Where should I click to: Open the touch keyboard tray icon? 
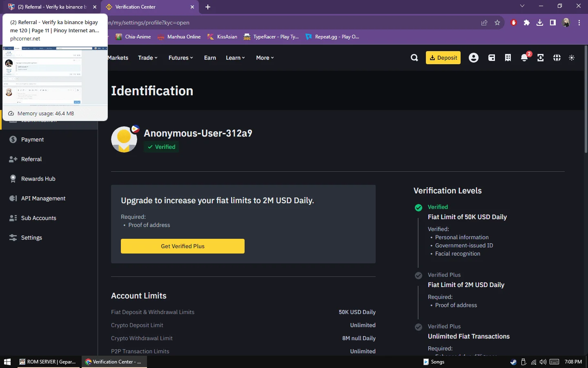tap(555, 362)
